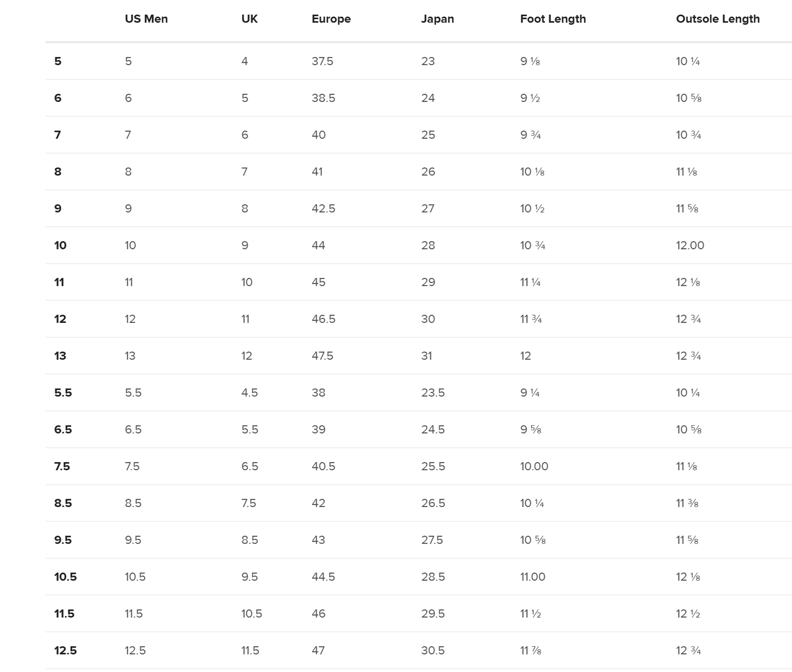Select the "Europe" column header

[331, 19]
